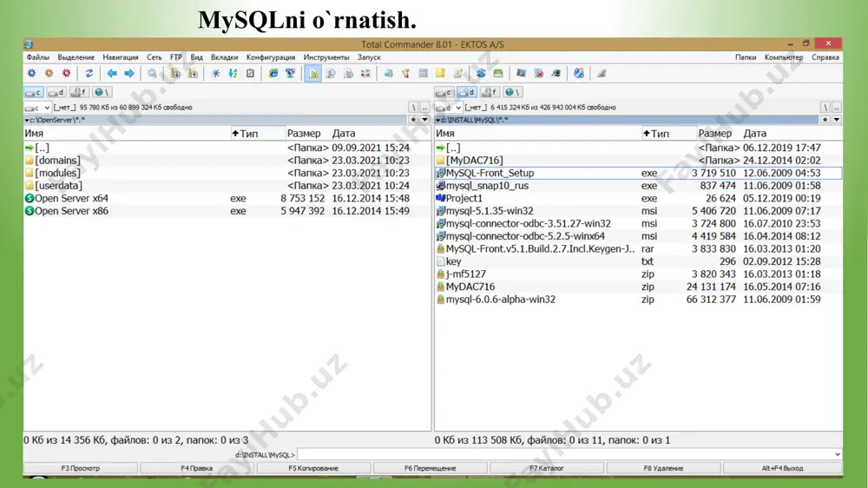Click the monitor with arrow toolbar icon
The image size is (868, 488).
tap(556, 73)
